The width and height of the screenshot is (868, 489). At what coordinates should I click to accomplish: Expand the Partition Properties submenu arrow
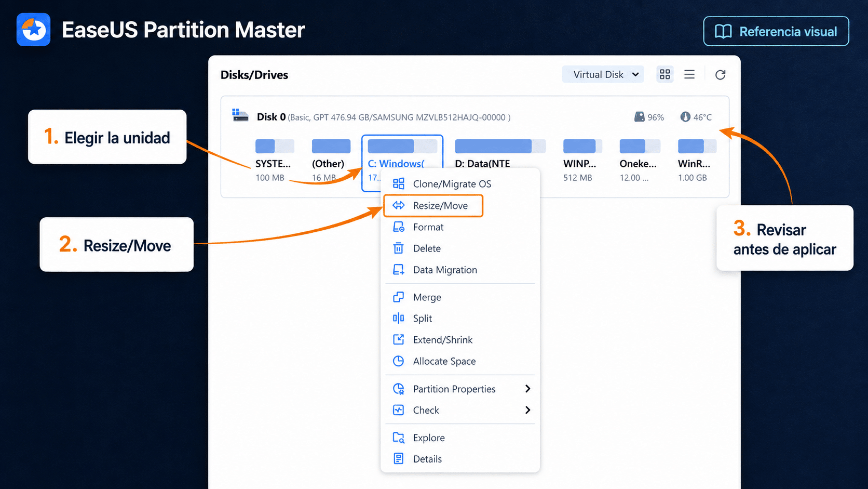tap(527, 389)
